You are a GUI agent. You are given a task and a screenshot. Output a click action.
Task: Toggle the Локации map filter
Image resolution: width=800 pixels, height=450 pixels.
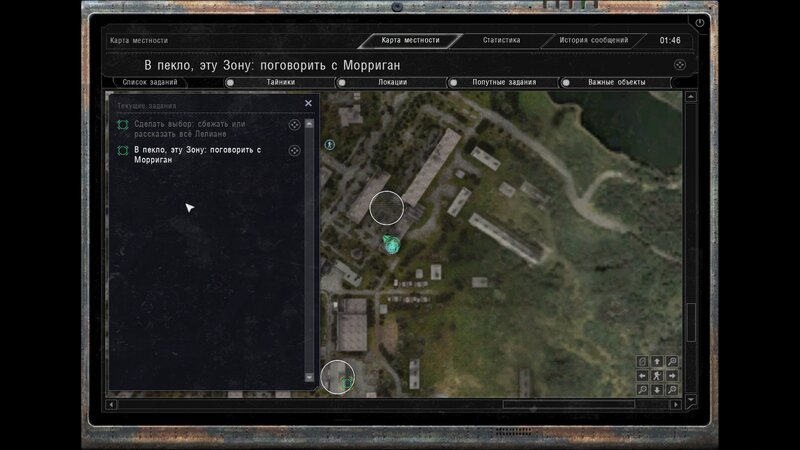pyautogui.click(x=341, y=82)
